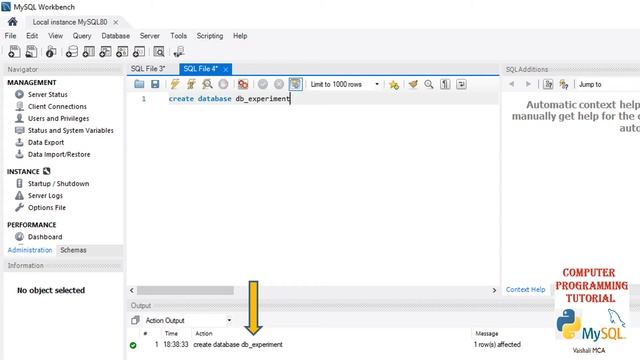This screenshot has width=640, height=360.
Task: Switch to SQL File 3 tab
Action: pyautogui.click(x=148, y=69)
